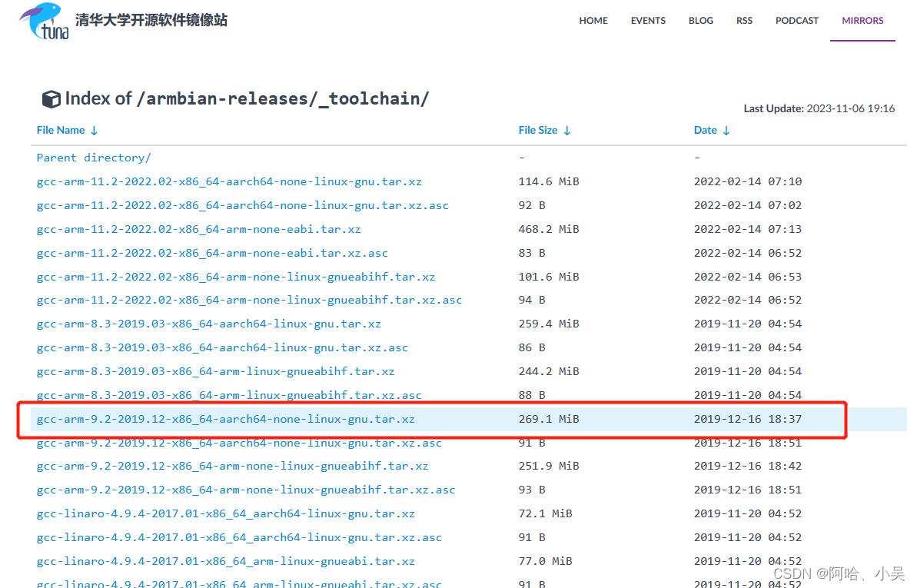Click the 93 B file size

pyautogui.click(x=532, y=490)
